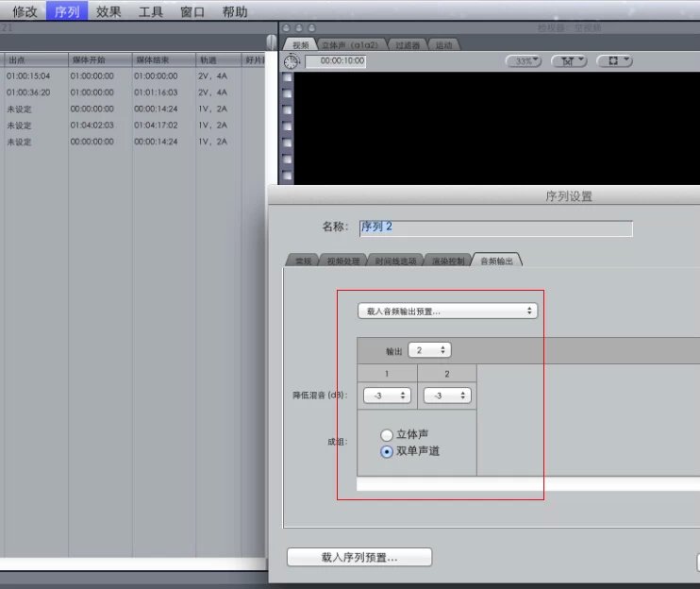700x589 pixels.
Task: Click the 出点 column header
Action: point(36,59)
